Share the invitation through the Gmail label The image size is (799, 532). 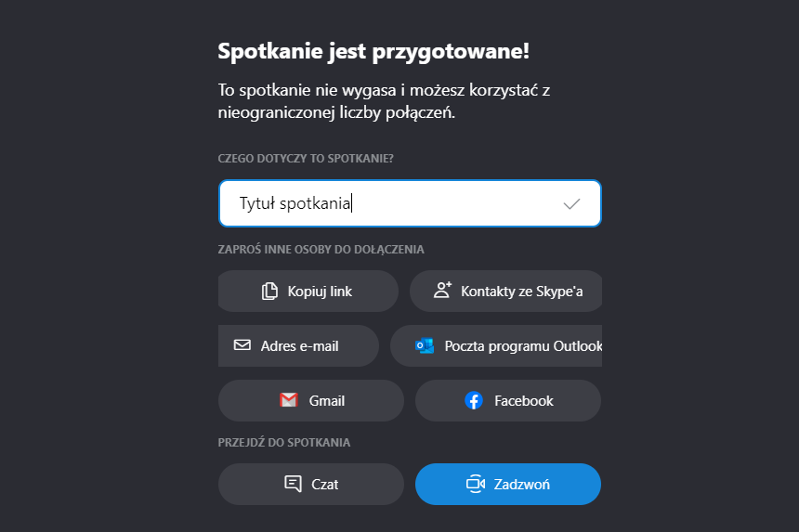pos(327,401)
